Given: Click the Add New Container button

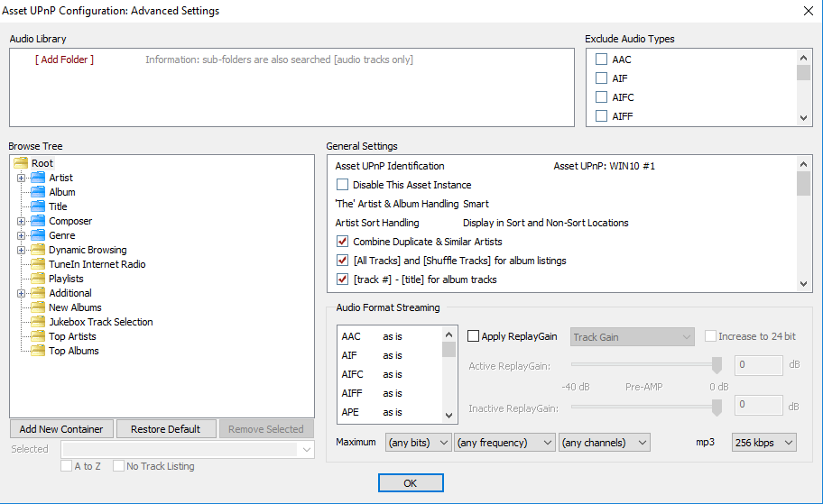Looking at the screenshot, I should (x=61, y=429).
